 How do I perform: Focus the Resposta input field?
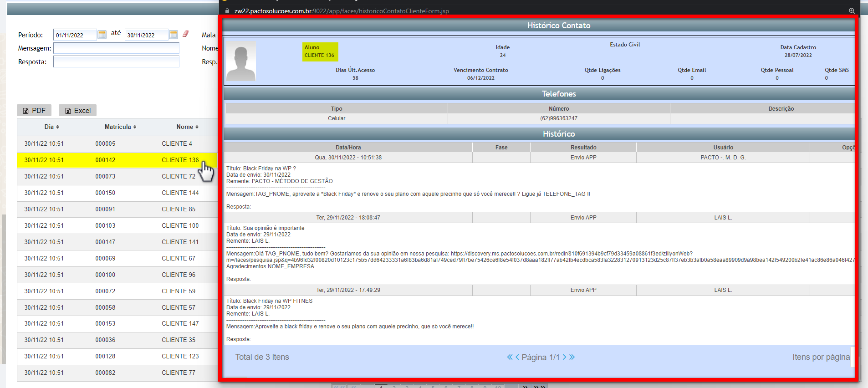[x=116, y=62]
